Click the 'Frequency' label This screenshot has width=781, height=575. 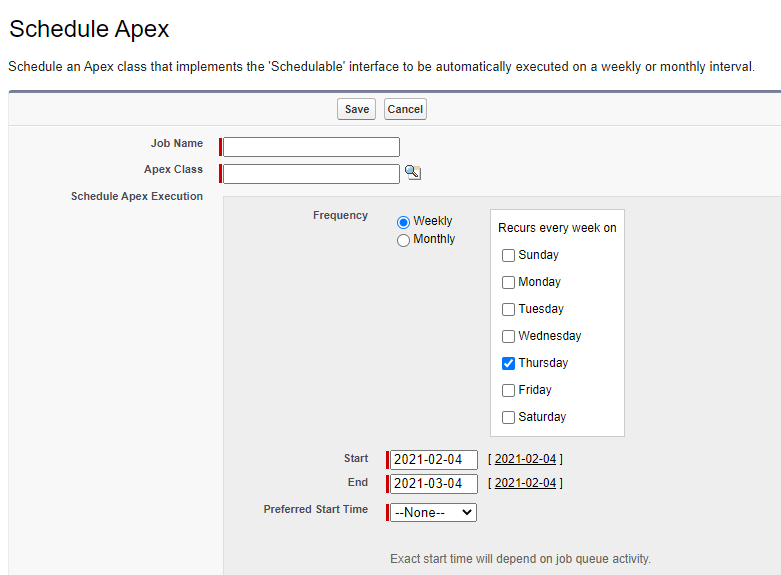coord(340,215)
